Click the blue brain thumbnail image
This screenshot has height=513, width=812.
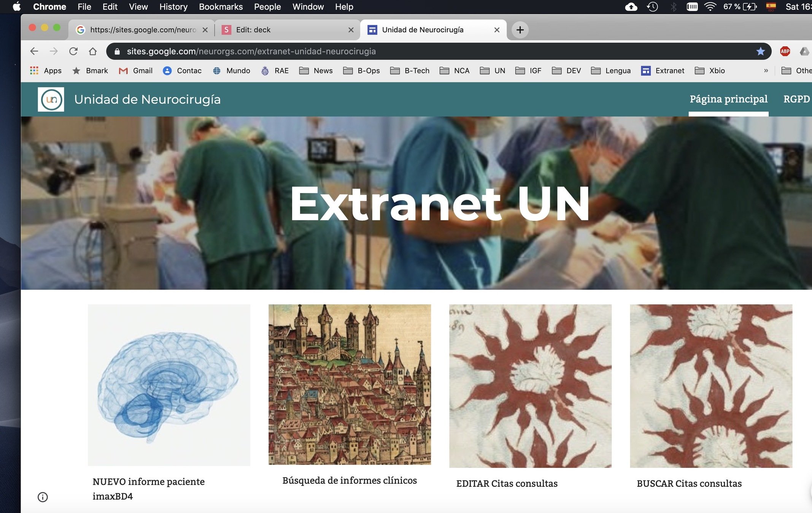click(169, 385)
